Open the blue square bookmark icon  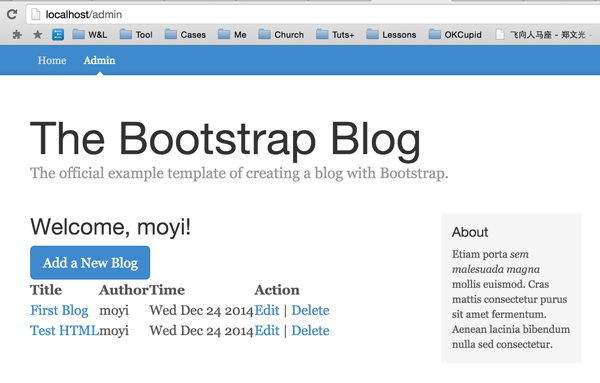[58, 35]
